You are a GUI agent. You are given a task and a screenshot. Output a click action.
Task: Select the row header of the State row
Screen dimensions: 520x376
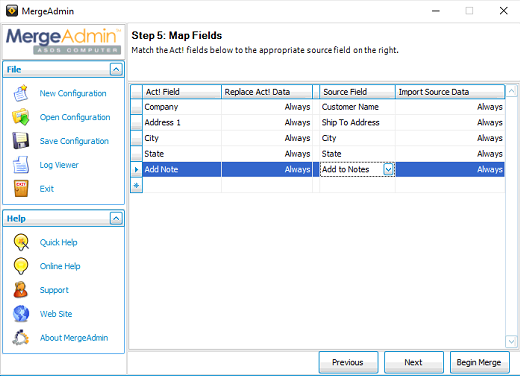coord(136,154)
